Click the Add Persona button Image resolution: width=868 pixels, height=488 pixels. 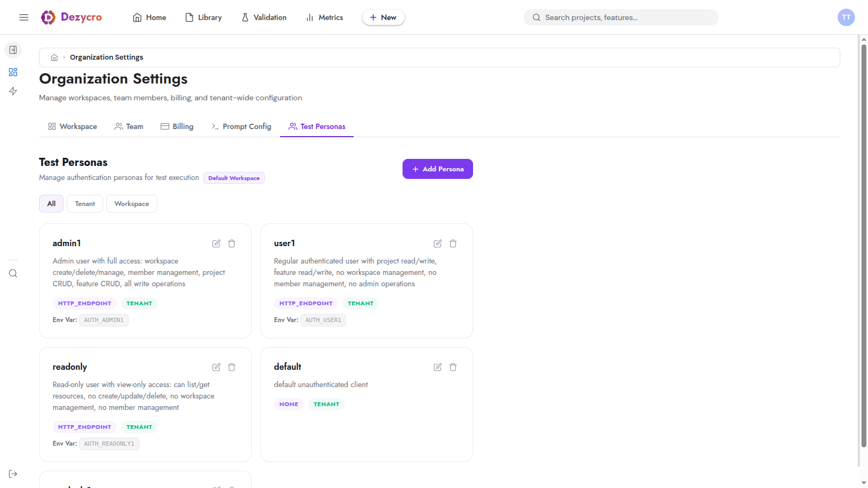pos(438,169)
